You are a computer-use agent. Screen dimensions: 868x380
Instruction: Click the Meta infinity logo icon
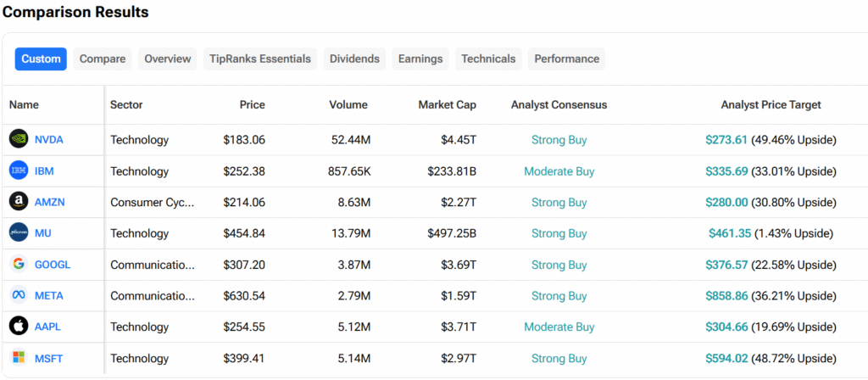click(x=19, y=295)
